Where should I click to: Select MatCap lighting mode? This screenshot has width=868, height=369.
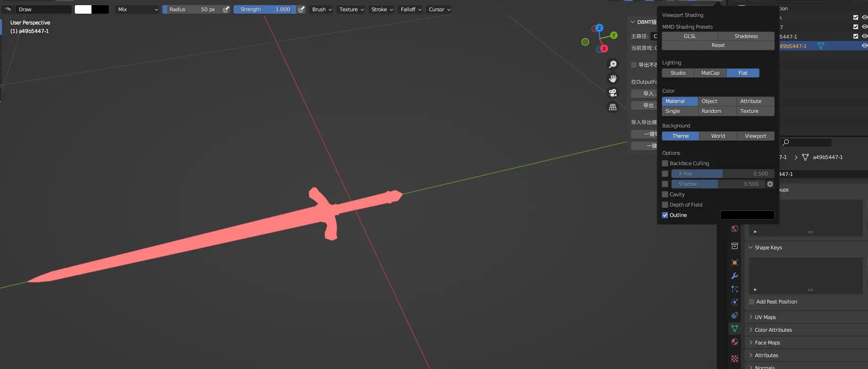click(x=710, y=73)
